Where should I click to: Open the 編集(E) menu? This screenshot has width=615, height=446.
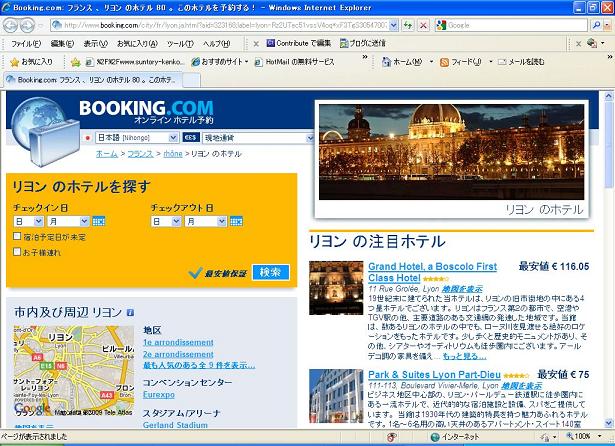click(x=62, y=44)
